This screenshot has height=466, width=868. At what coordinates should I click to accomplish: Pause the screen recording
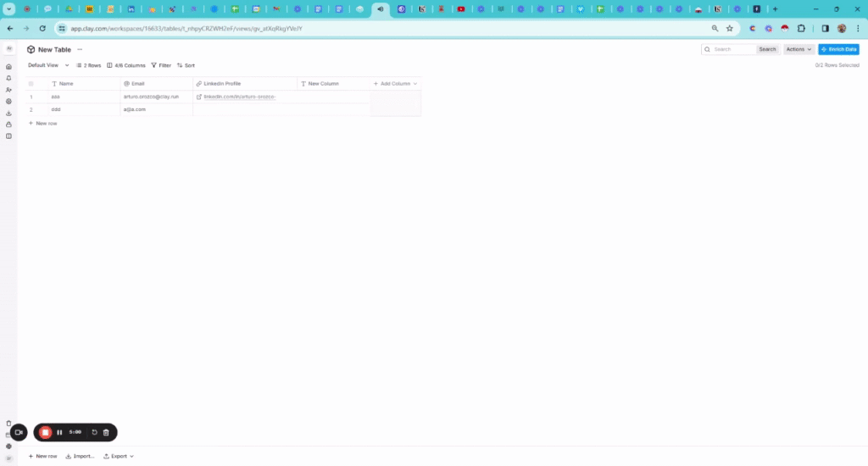coord(59,432)
